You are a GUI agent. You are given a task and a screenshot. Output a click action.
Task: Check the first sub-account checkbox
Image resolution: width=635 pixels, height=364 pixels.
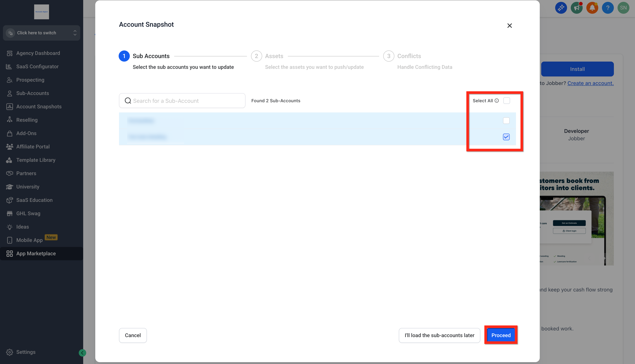coord(506,121)
